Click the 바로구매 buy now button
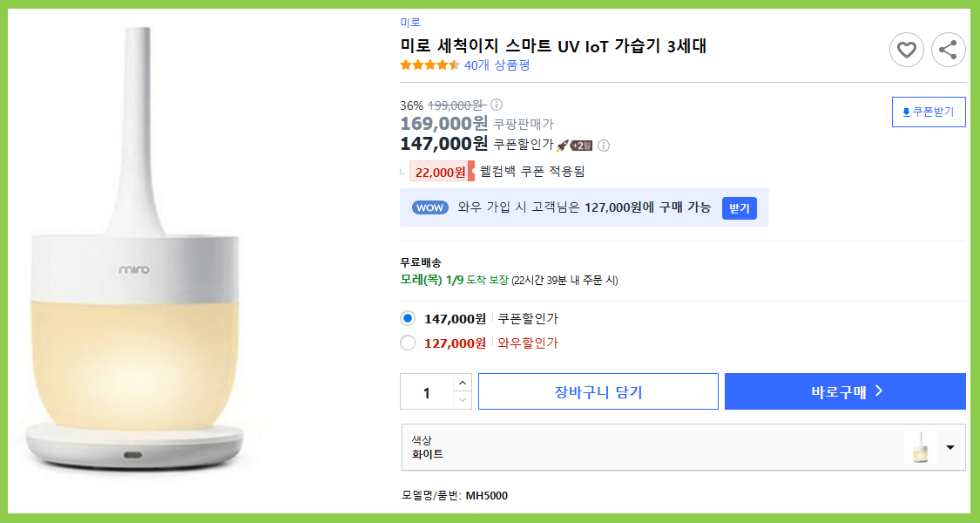The image size is (980, 523). (844, 391)
